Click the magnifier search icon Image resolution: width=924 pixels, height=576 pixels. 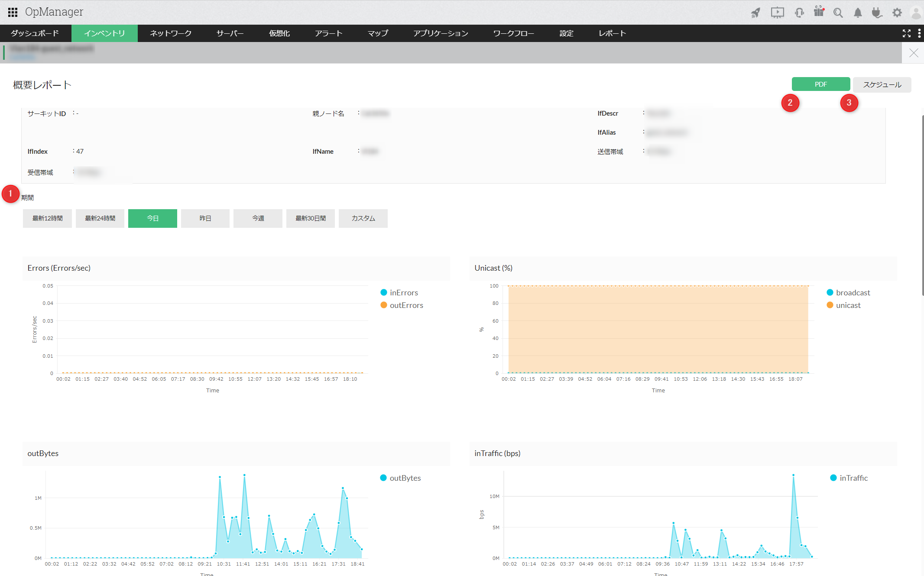point(838,13)
